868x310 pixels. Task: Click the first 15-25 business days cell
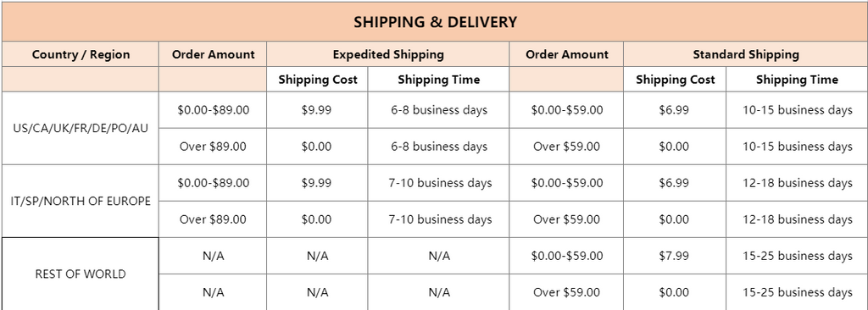797,256
